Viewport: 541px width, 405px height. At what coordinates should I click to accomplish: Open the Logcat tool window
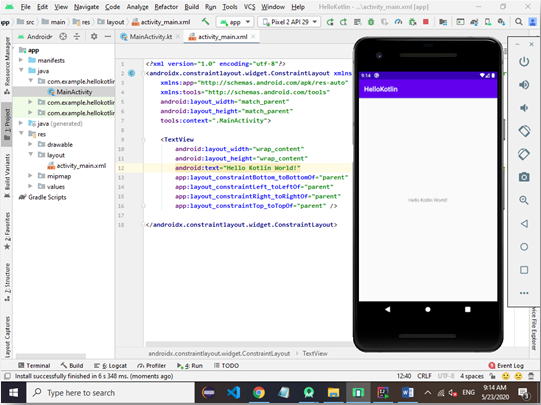pos(110,365)
